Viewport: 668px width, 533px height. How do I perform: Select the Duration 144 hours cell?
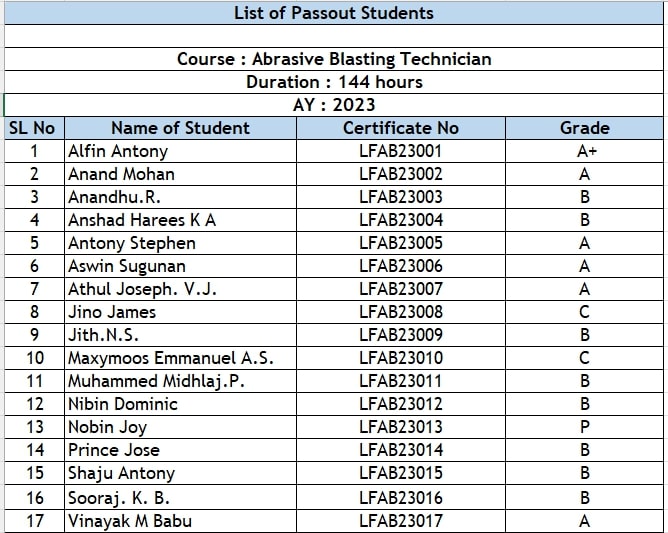click(334, 82)
